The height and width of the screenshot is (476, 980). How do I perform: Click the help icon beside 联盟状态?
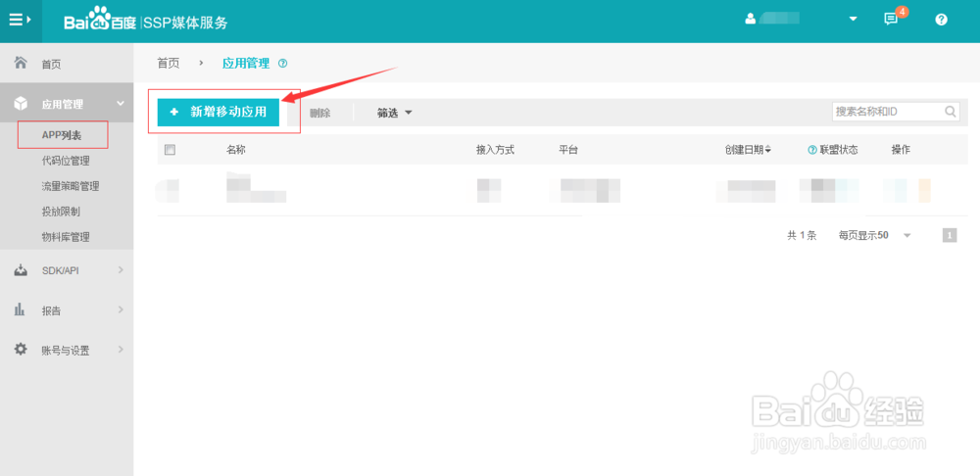812,150
